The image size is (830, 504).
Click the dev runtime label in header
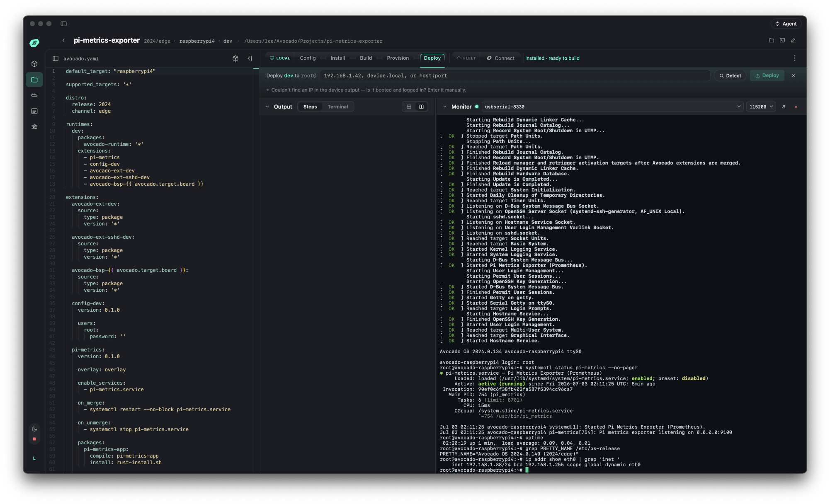click(228, 41)
